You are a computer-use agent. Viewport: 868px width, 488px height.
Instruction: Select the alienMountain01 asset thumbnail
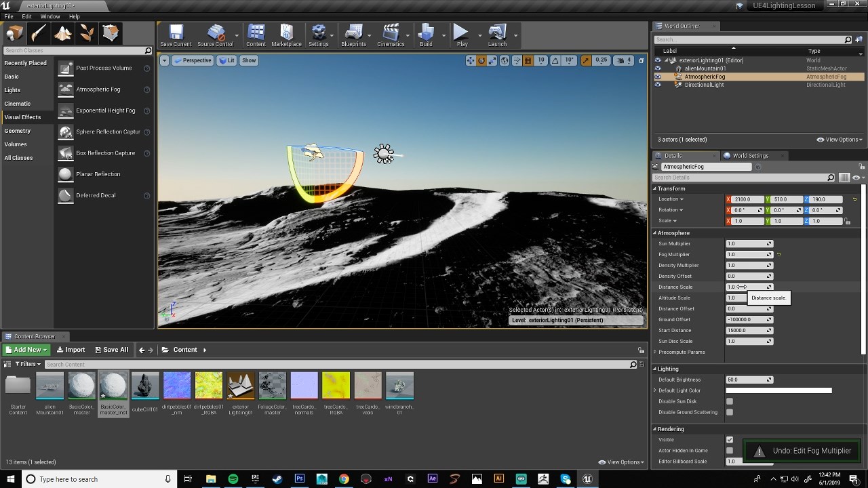[x=50, y=386]
